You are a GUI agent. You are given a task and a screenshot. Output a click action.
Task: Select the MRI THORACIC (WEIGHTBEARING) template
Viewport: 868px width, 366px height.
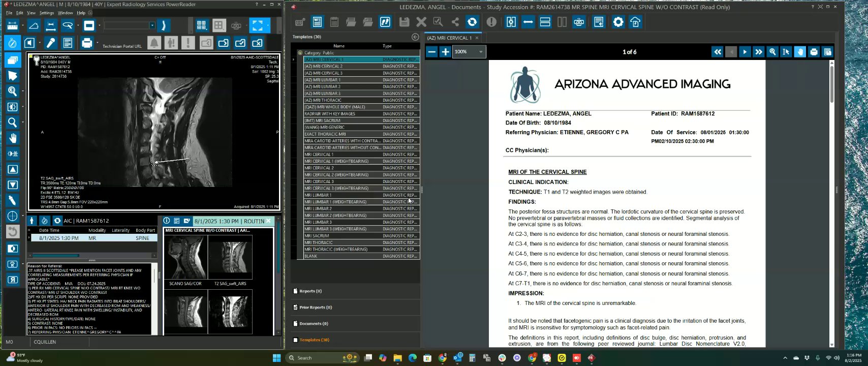[x=361, y=249]
